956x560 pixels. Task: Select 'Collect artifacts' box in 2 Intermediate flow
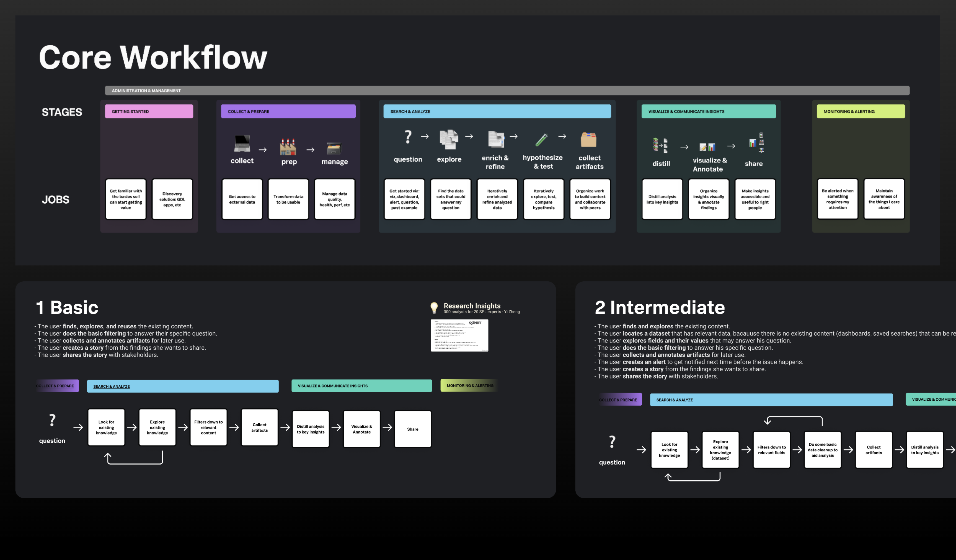tap(873, 450)
